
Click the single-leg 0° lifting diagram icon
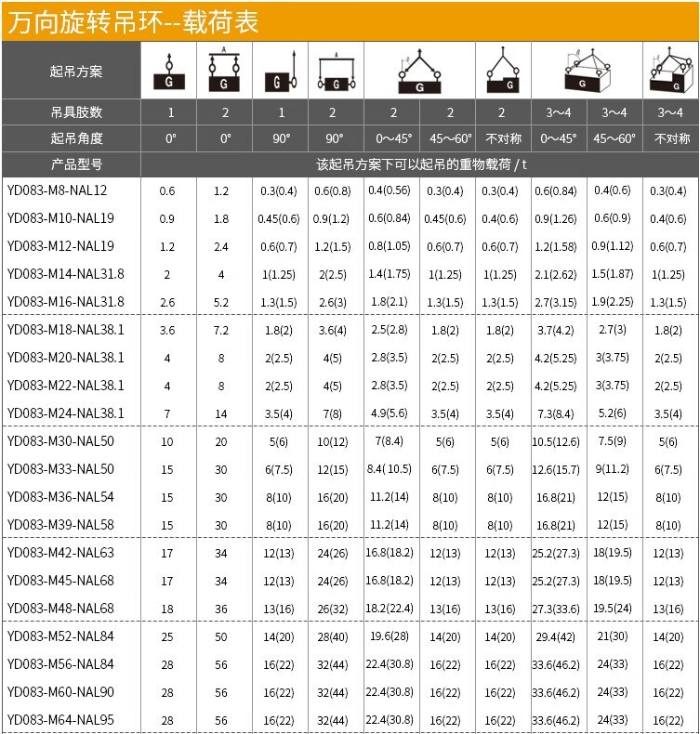[168, 72]
